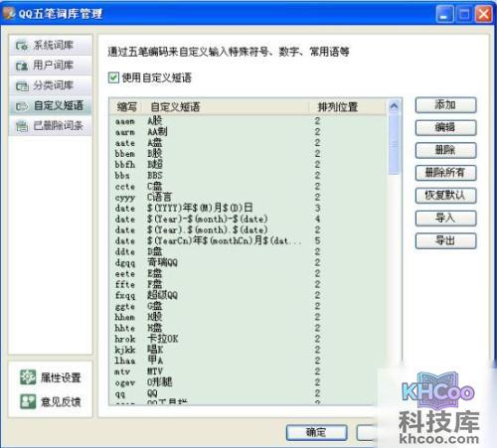Select the date row $(YYYY)年$(M)月$(D)日
The width and height of the screenshot is (497, 448).
pos(248,209)
